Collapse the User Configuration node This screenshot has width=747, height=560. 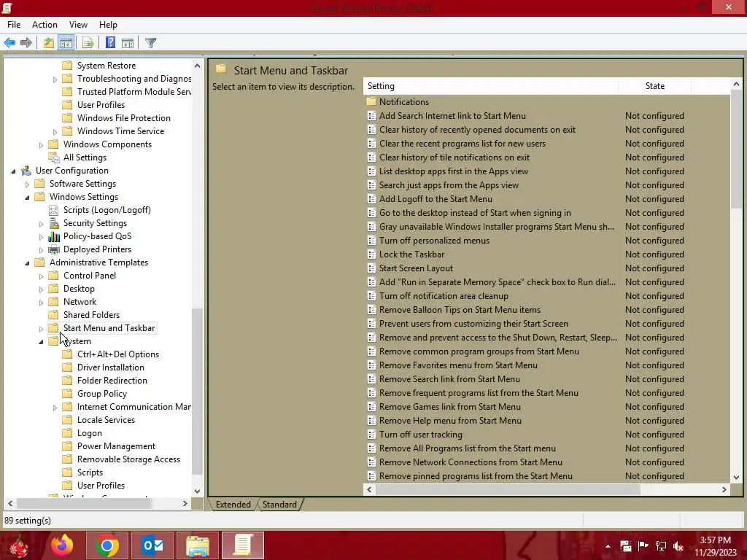coord(13,171)
